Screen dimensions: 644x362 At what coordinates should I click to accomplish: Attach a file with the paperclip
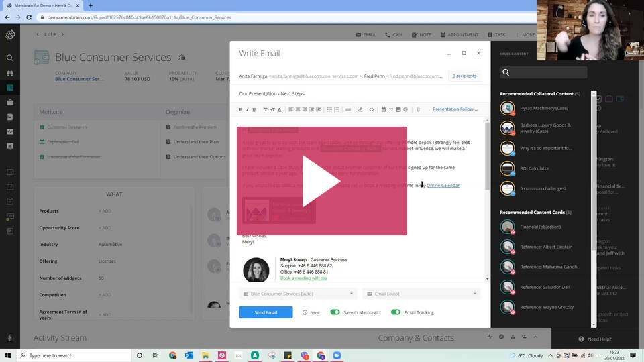tap(418, 109)
